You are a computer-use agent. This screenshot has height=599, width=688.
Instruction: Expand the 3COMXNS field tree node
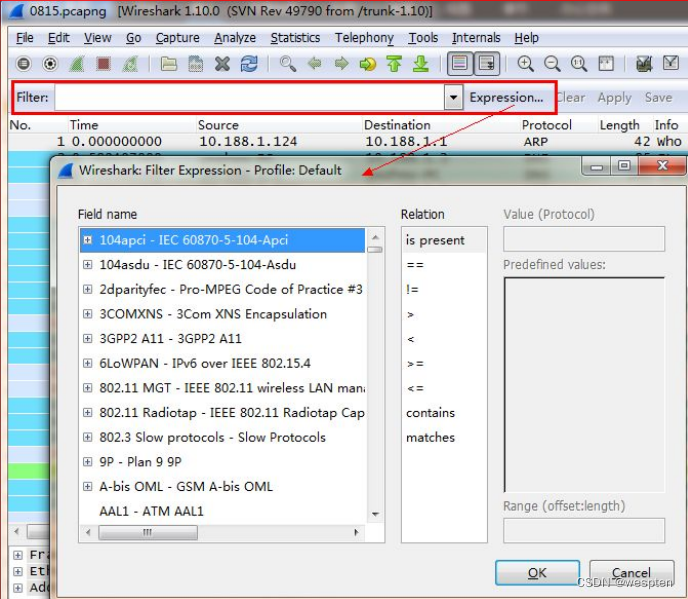click(88, 313)
